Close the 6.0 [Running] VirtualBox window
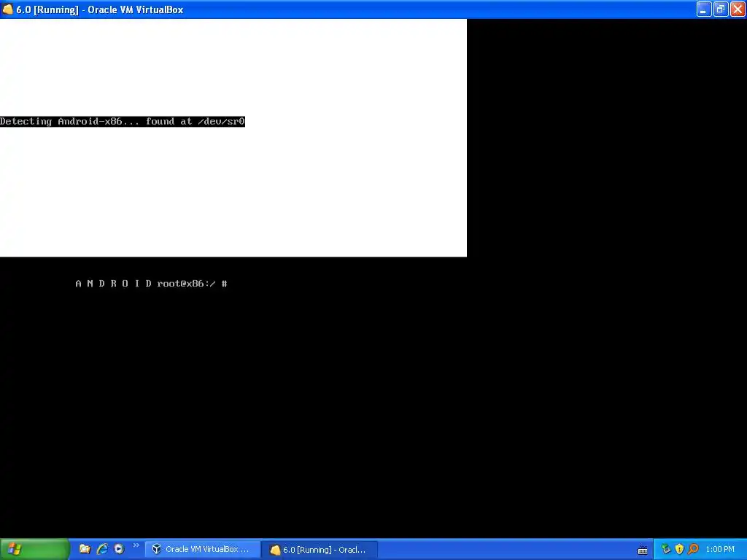Image resolution: width=747 pixels, height=560 pixels. pyautogui.click(x=738, y=9)
